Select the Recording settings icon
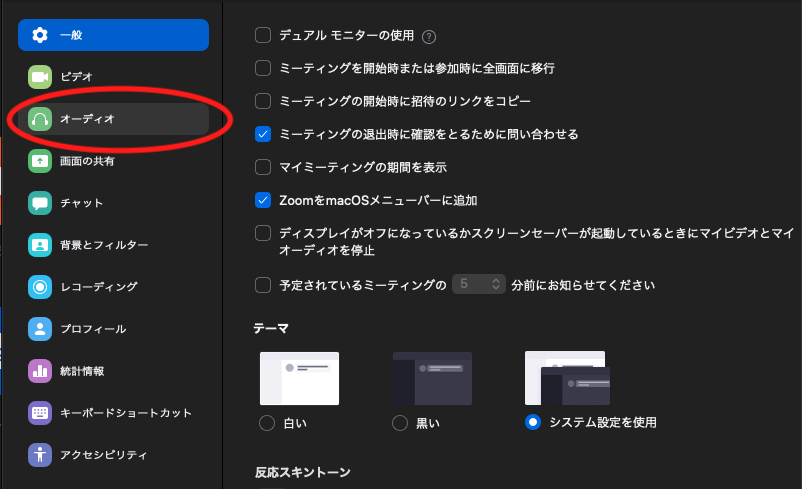This screenshot has width=802, height=489. click(40, 287)
